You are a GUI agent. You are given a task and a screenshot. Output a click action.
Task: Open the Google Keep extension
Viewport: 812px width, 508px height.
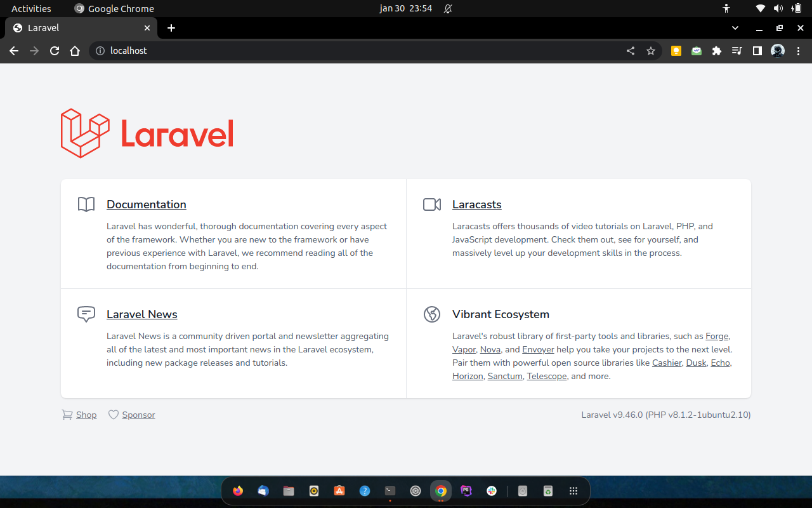[x=676, y=51]
